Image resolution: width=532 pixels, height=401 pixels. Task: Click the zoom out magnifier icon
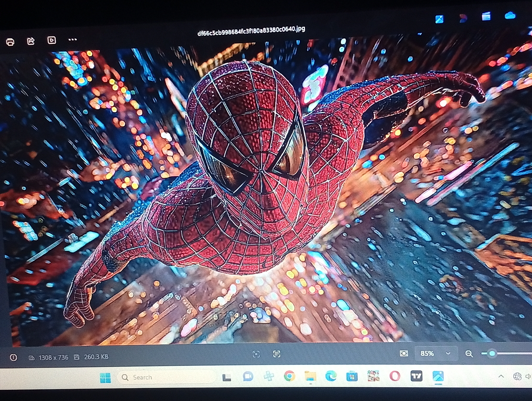click(x=469, y=354)
